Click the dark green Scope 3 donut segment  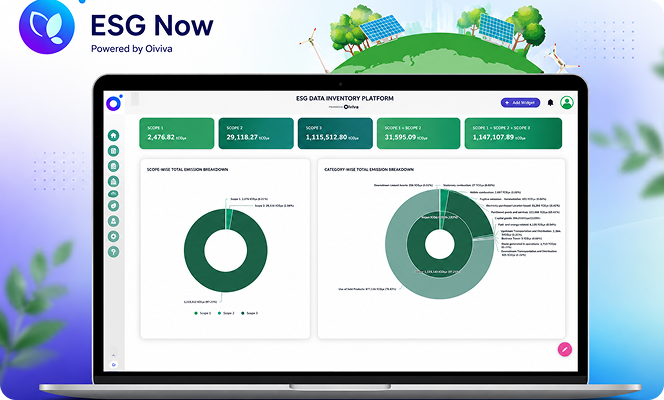tap(226, 282)
